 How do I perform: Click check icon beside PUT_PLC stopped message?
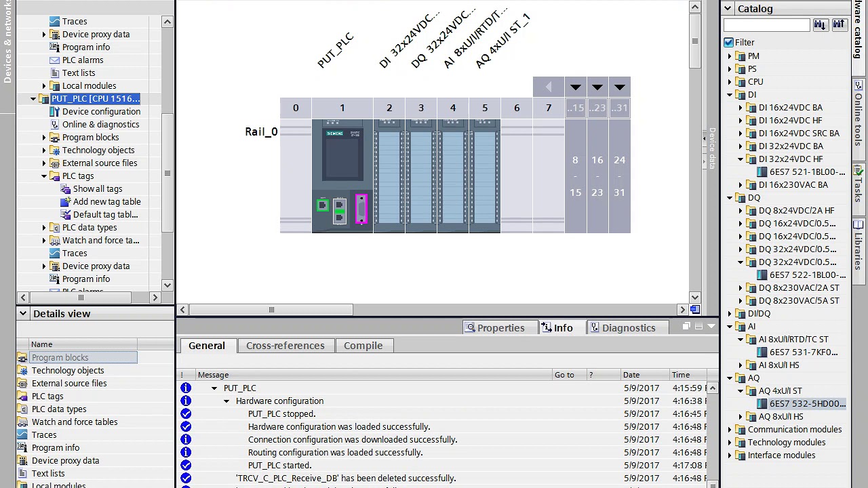[186, 413]
